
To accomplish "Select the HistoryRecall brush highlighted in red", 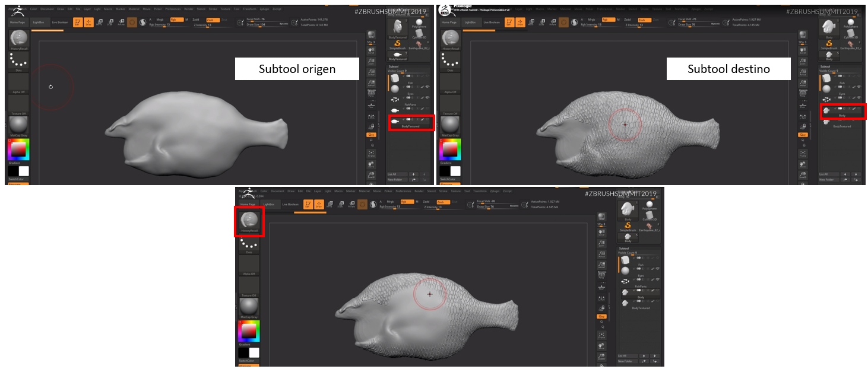I will point(249,220).
